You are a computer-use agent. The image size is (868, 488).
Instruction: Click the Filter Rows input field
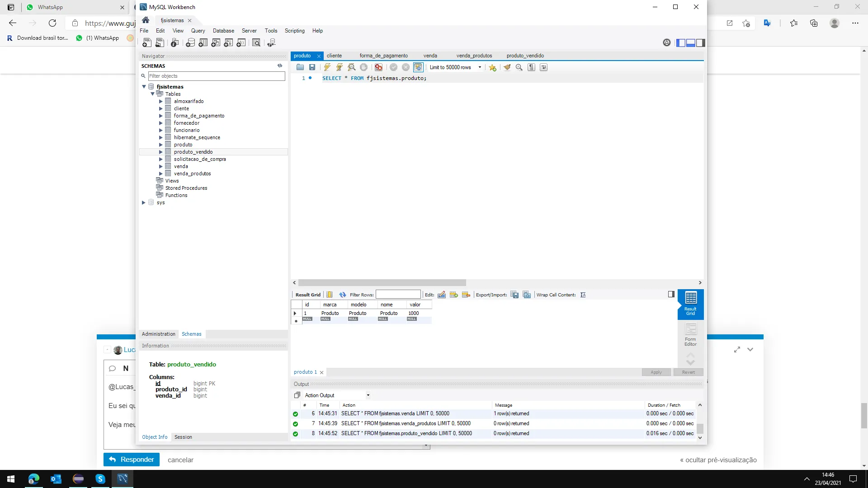click(398, 295)
